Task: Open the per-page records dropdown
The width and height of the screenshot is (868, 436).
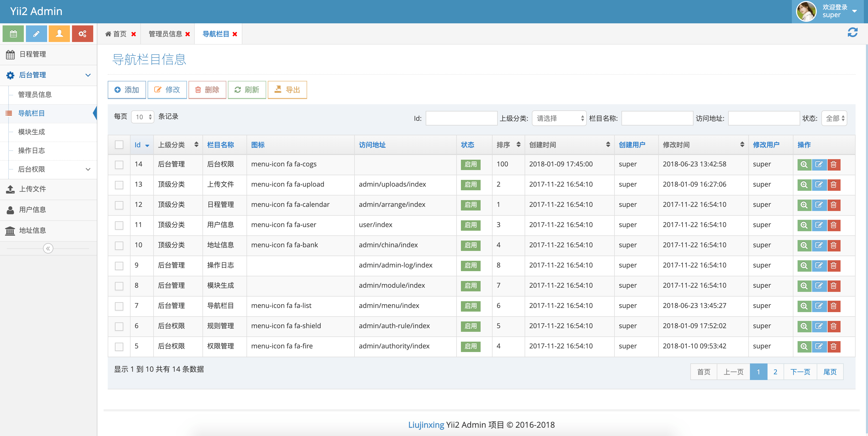Action: pyautogui.click(x=142, y=117)
